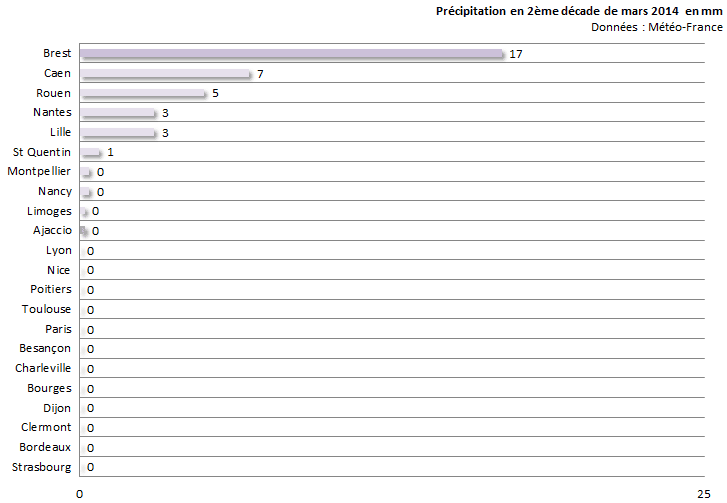Select the Nantes precipitation bar
The image size is (727, 503).
118,113
